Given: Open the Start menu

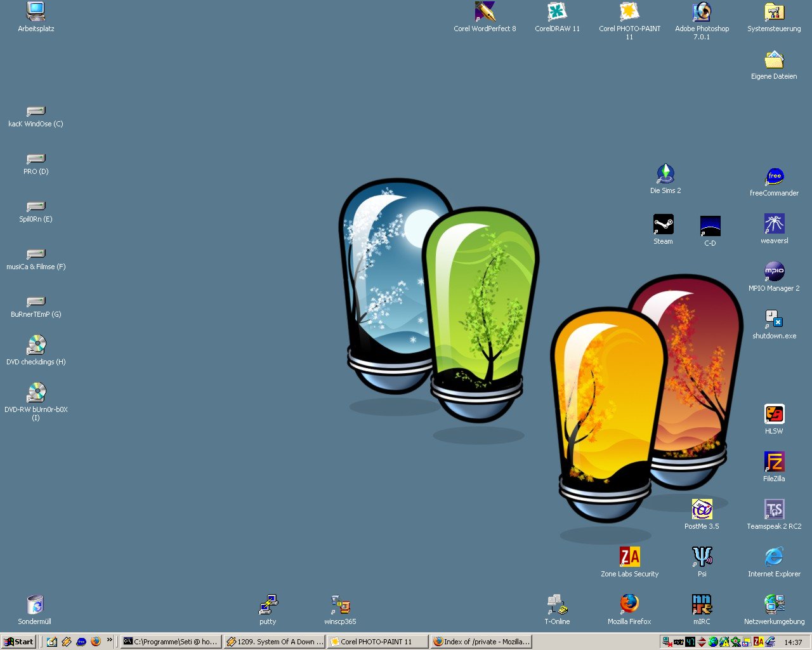Looking at the screenshot, I should click(x=18, y=642).
